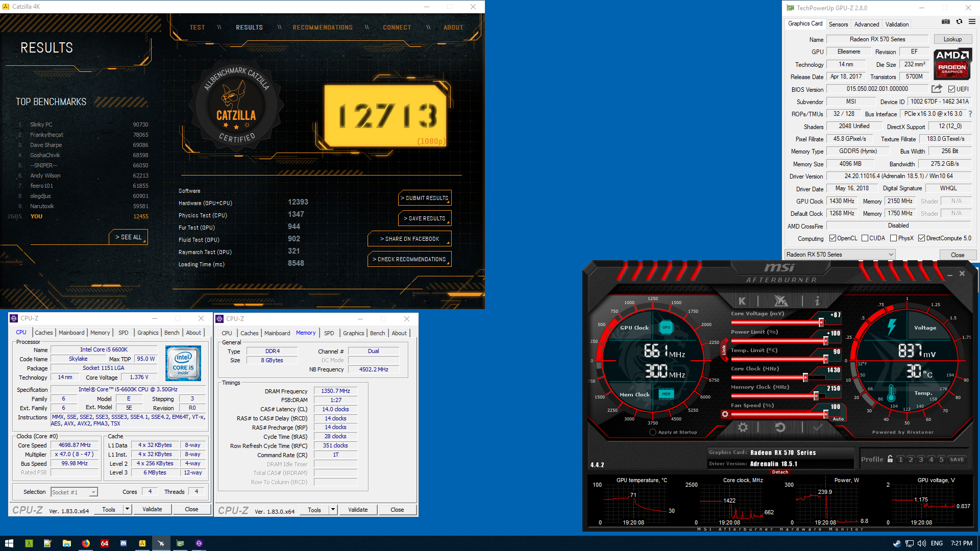The width and height of the screenshot is (980, 551).
Task: Click the Save profile button in Afterburner
Action: click(x=957, y=459)
